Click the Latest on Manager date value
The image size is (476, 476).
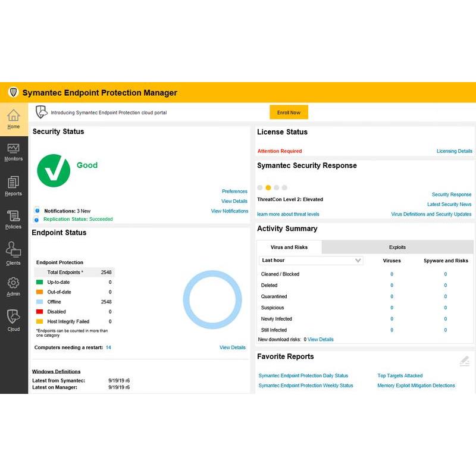[119, 387]
